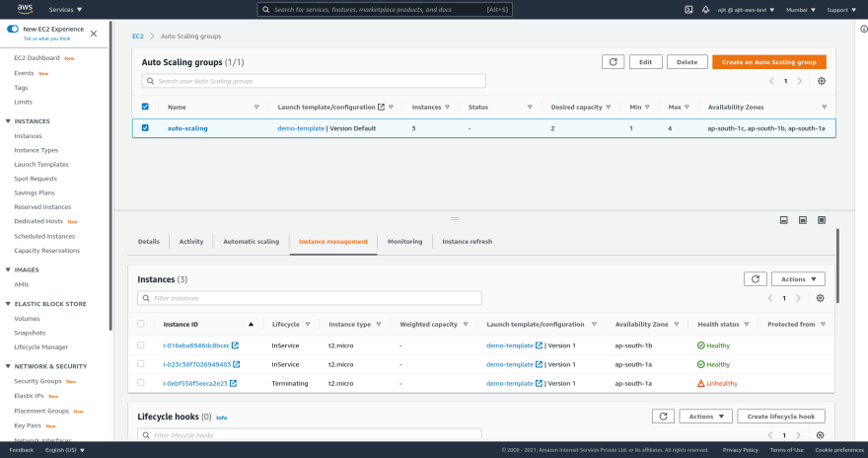This screenshot has height=458, width=868.
Task: Toggle select-all instances checkbox
Action: click(x=141, y=324)
